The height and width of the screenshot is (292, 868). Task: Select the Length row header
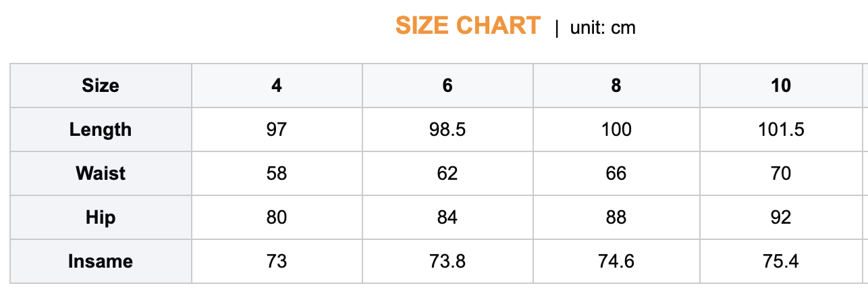(x=101, y=130)
